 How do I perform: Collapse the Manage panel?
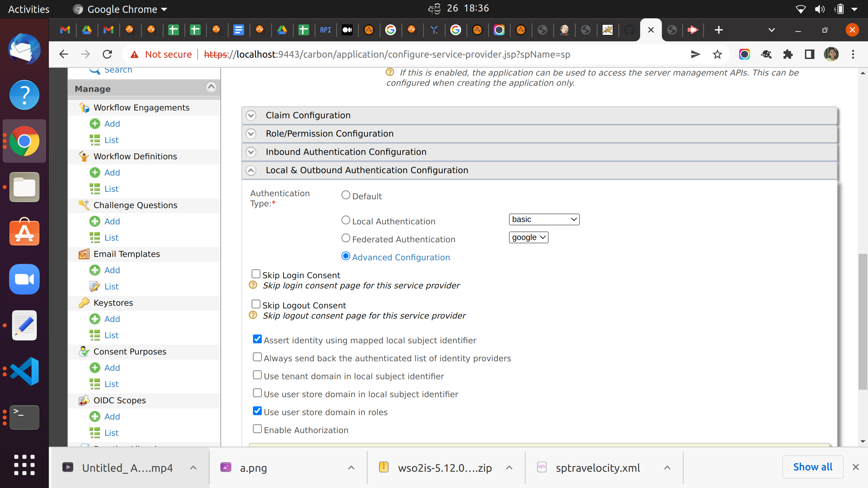[x=211, y=87]
